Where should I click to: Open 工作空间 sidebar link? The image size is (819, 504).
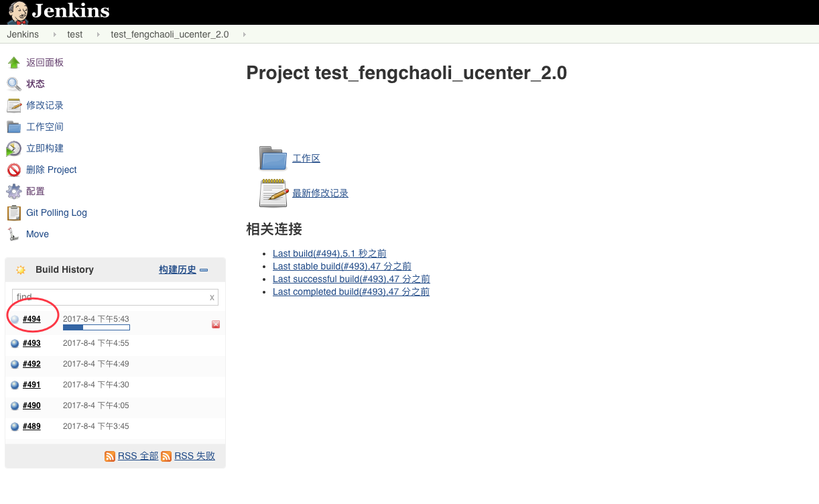pos(45,127)
